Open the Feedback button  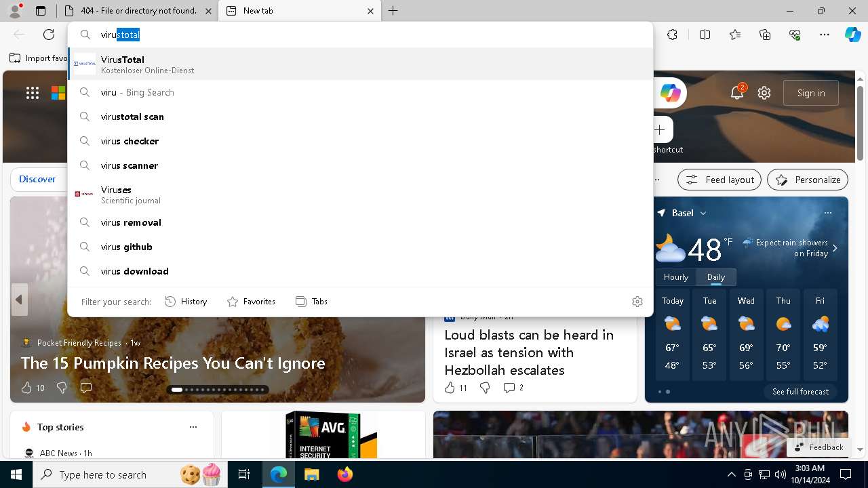(819, 447)
